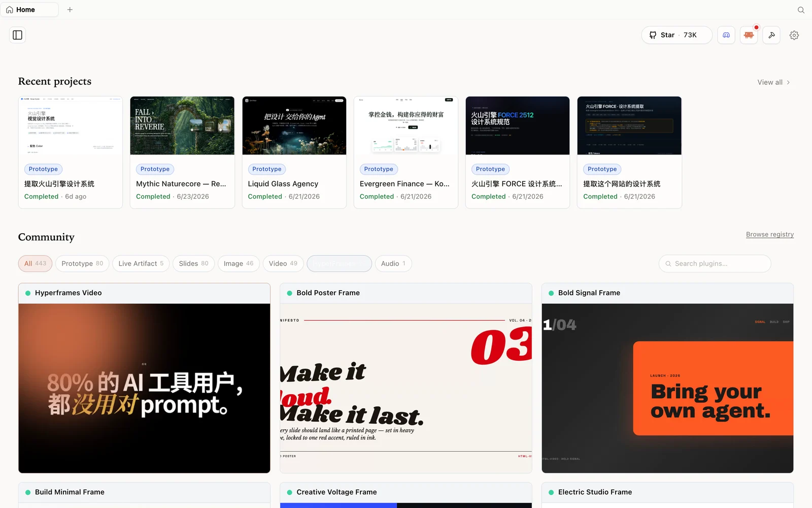Open the Bold Signal Frame preview image
812x508 pixels.
[667, 388]
